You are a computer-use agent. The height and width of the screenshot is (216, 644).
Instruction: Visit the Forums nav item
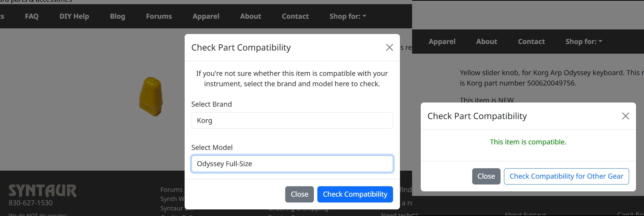[159, 16]
